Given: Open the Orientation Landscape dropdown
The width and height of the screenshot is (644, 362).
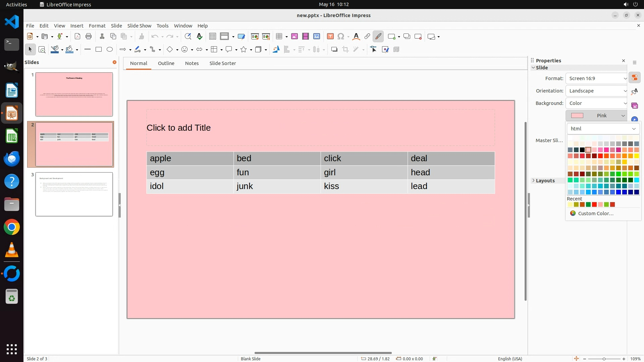Looking at the screenshot, I should coord(597,91).
